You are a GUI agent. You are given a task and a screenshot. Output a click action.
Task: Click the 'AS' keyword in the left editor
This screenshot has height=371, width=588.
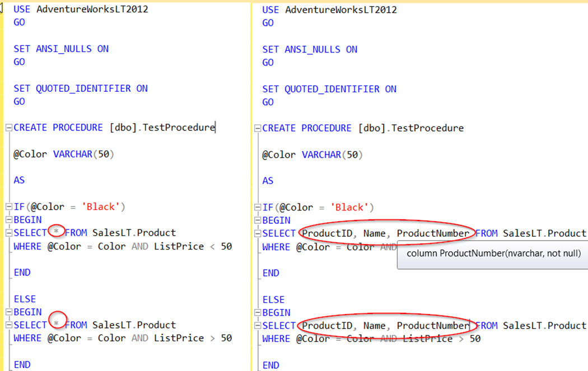(19, 180)
